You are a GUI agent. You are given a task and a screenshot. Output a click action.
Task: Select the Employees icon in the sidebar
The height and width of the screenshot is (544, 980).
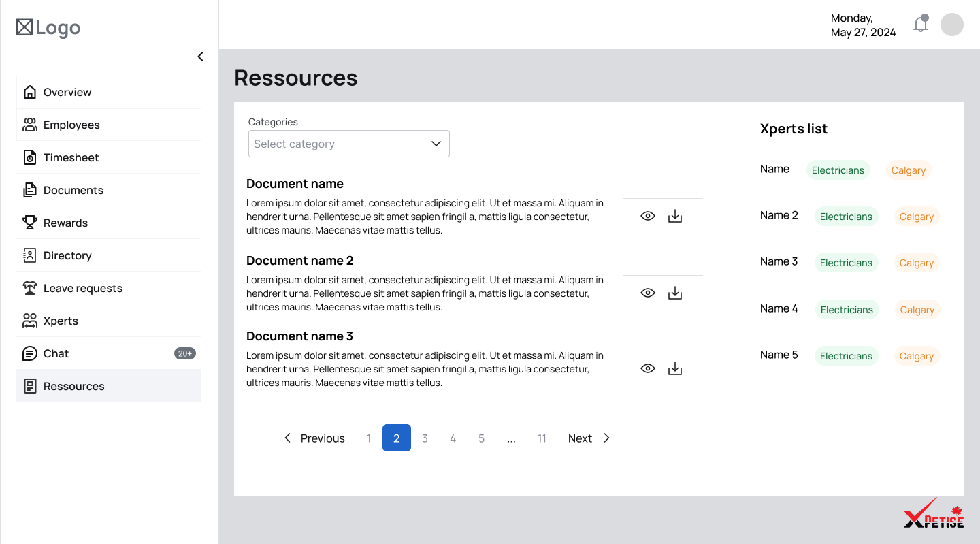[30, 124]
